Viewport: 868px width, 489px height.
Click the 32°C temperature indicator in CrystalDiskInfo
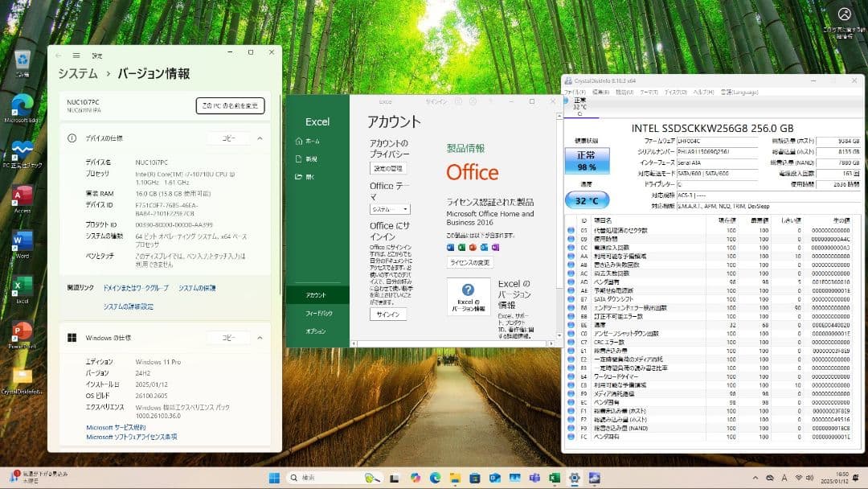587,199
